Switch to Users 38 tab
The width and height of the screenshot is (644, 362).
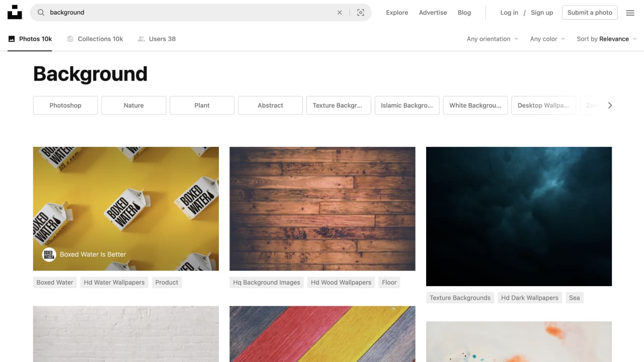(157, 39)
